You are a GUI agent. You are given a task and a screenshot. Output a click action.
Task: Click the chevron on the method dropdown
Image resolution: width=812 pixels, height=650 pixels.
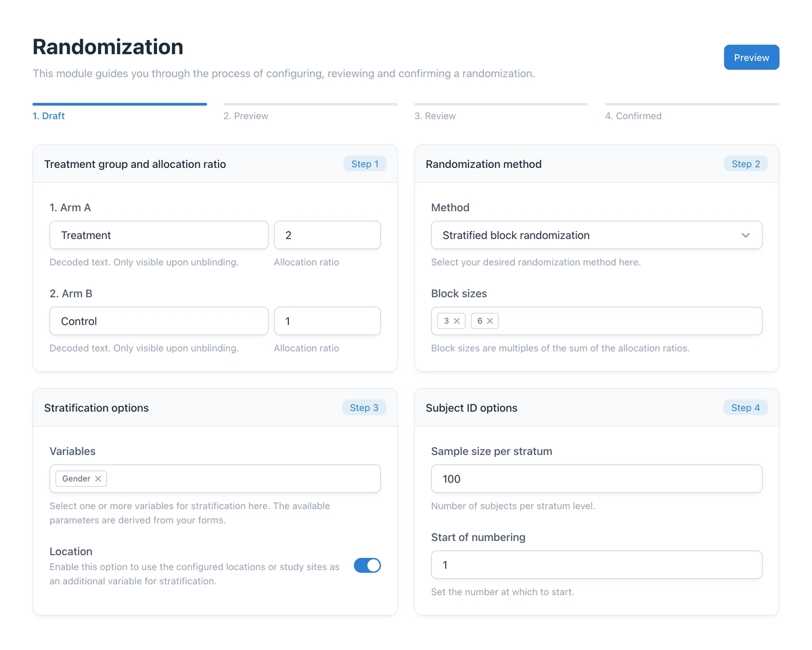(746, 235)
